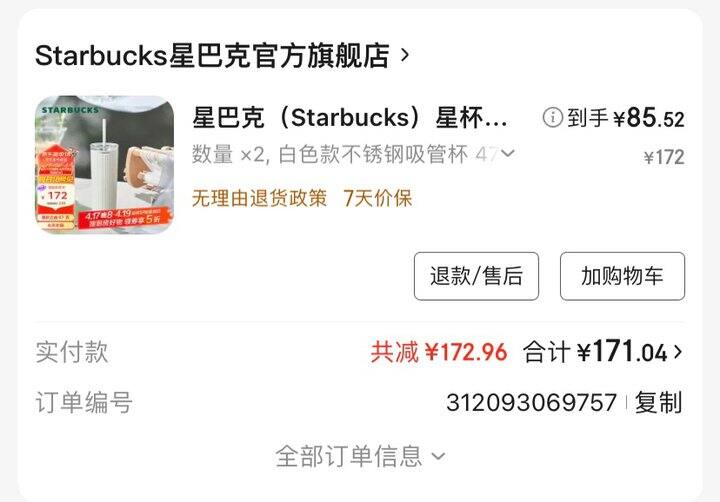Tap the 合计 ¥171.04 total amount

pos(595,352)
